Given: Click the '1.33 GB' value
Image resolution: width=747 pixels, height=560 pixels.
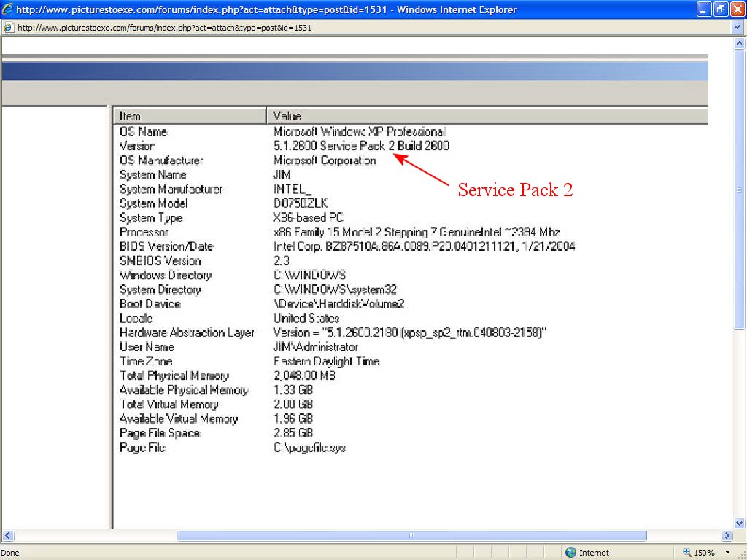Looking at the screenshot, I should 293,390.
